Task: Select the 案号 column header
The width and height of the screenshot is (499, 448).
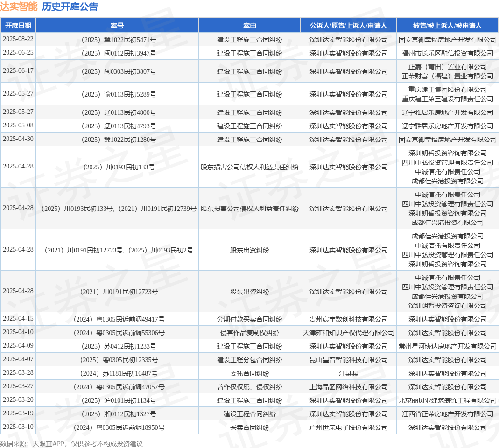Action: pos(117,26)
